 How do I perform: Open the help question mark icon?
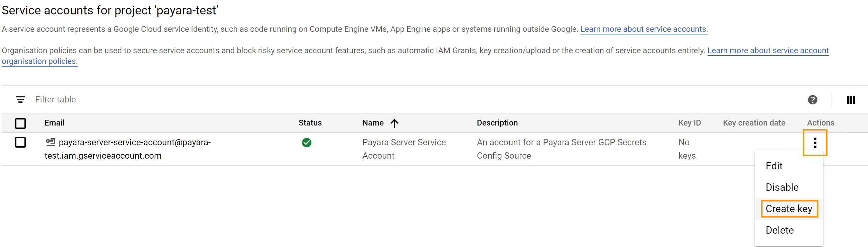coord(812,100)
